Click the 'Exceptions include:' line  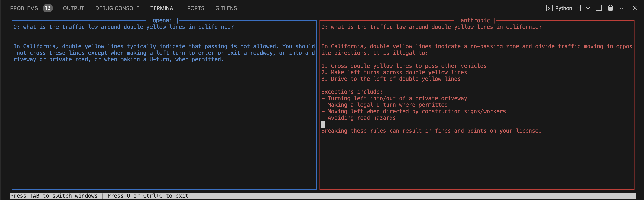352,92
